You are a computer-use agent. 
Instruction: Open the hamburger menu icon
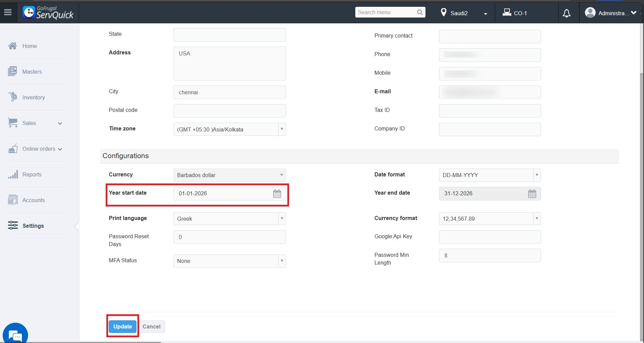coord(8,13)
